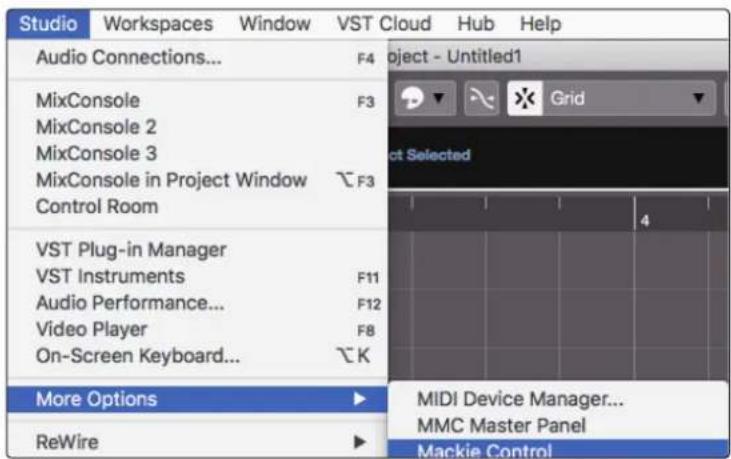This screenshot has width=731, height=459.
Task: Click the color palette tool icon
Action: pyautogui.click(x=412, y=98)
